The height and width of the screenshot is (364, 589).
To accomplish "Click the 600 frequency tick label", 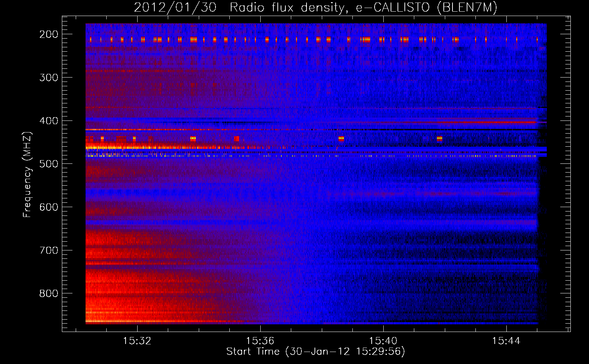I will pyautogui.click(x=48, y=207).
